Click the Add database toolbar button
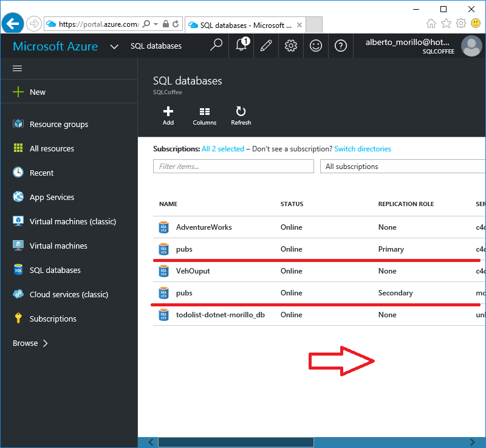Viewport: 486px width, 448px height. (x=168, y=115)
